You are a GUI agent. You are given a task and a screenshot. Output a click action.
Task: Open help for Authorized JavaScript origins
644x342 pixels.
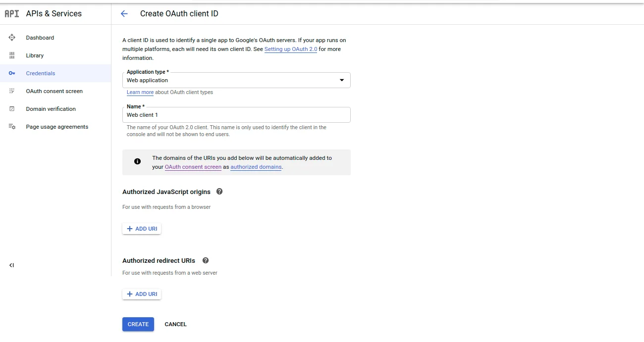219,192
